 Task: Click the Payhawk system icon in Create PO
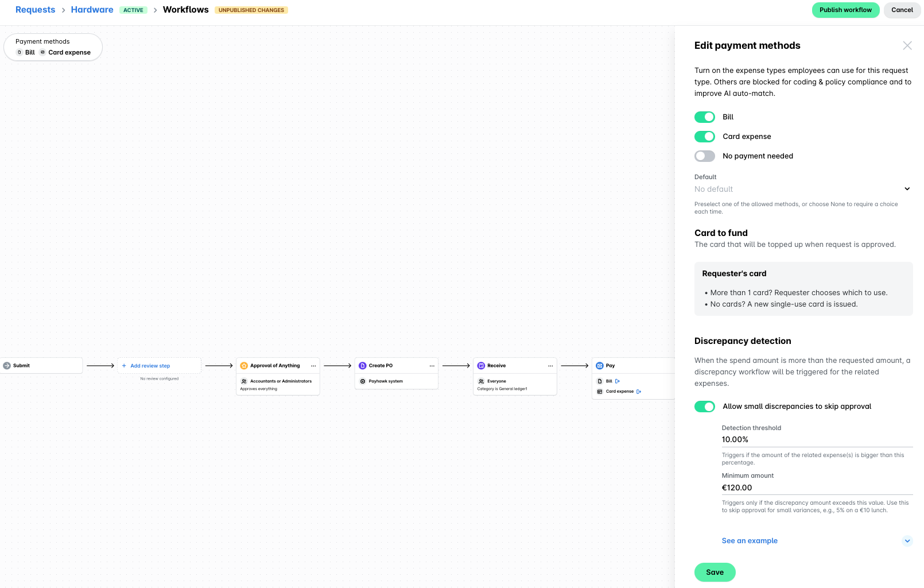pos(363,381)
